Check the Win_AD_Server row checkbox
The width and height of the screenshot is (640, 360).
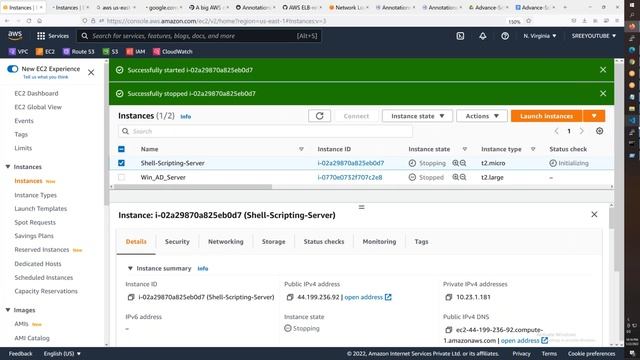(x=121, y=177)
